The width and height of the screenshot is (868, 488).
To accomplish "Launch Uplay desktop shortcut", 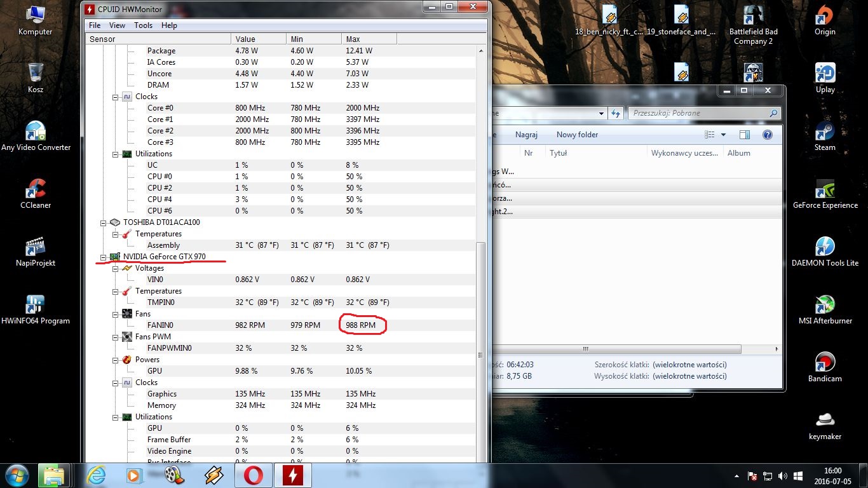I will (825, 78).
